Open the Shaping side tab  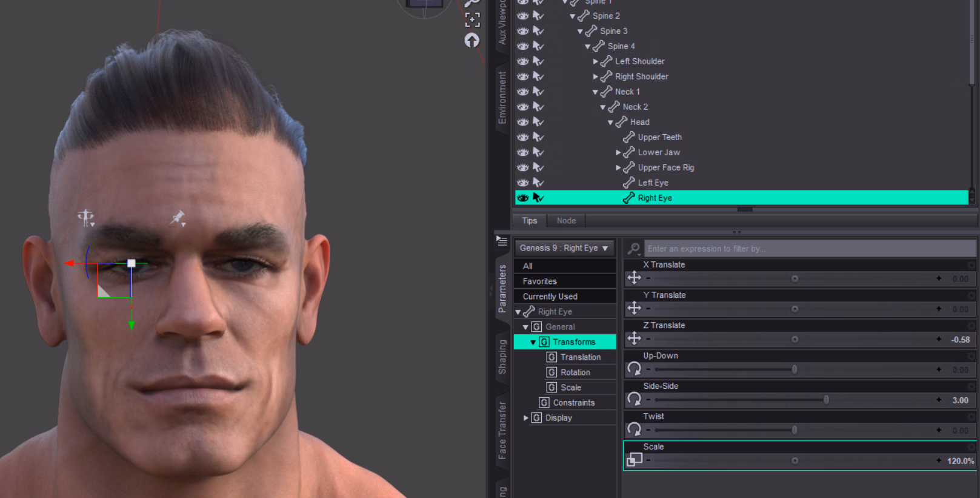[x=502, y=357]
